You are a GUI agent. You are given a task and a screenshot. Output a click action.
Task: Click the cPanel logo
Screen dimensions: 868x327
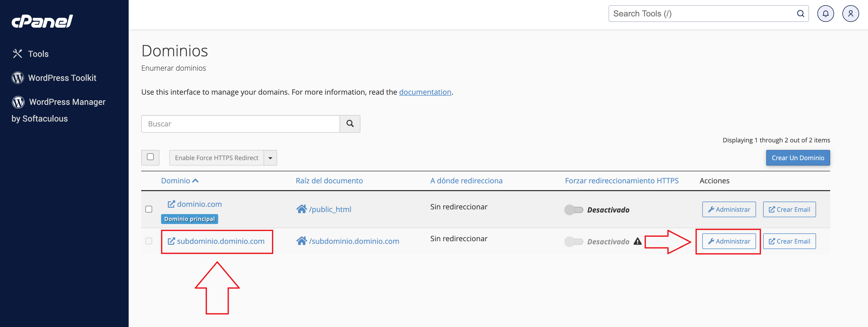(x=42, y=21)
